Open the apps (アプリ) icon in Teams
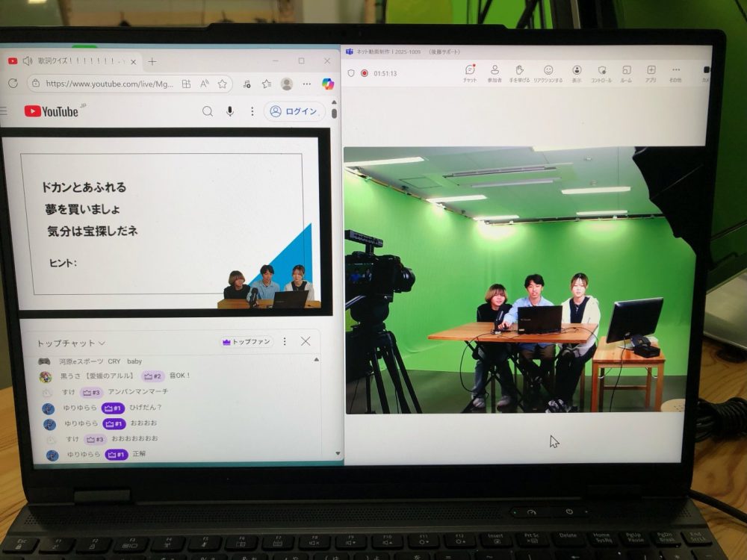 pos(651,72)
